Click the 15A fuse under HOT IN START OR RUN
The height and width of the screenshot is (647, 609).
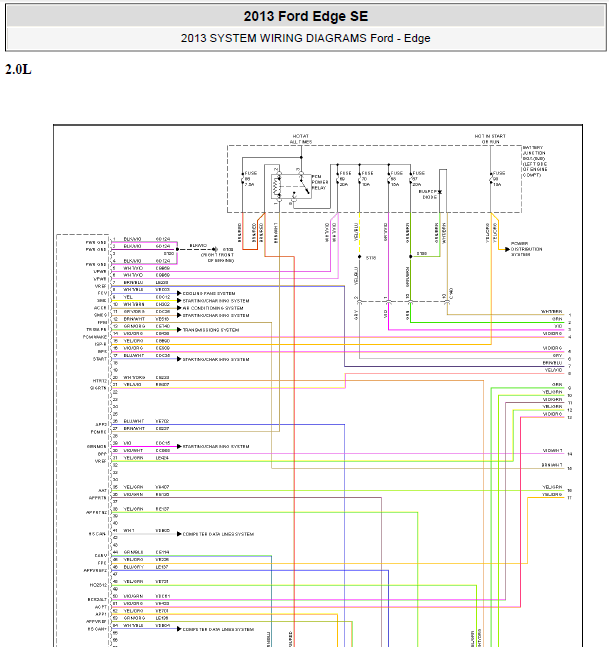coord(491,179)
